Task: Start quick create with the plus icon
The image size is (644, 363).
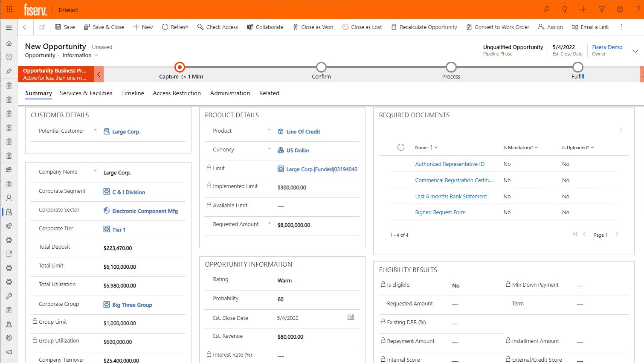Action: pyautogui.click(x=583, y=9)
